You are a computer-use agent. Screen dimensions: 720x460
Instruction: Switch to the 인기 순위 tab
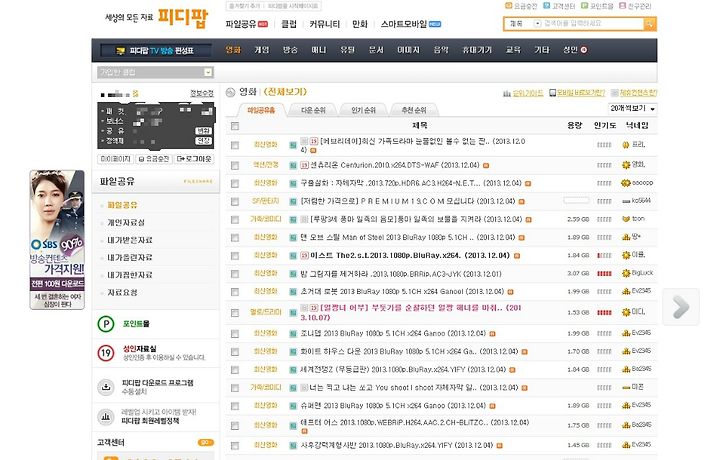click(363, 110)
